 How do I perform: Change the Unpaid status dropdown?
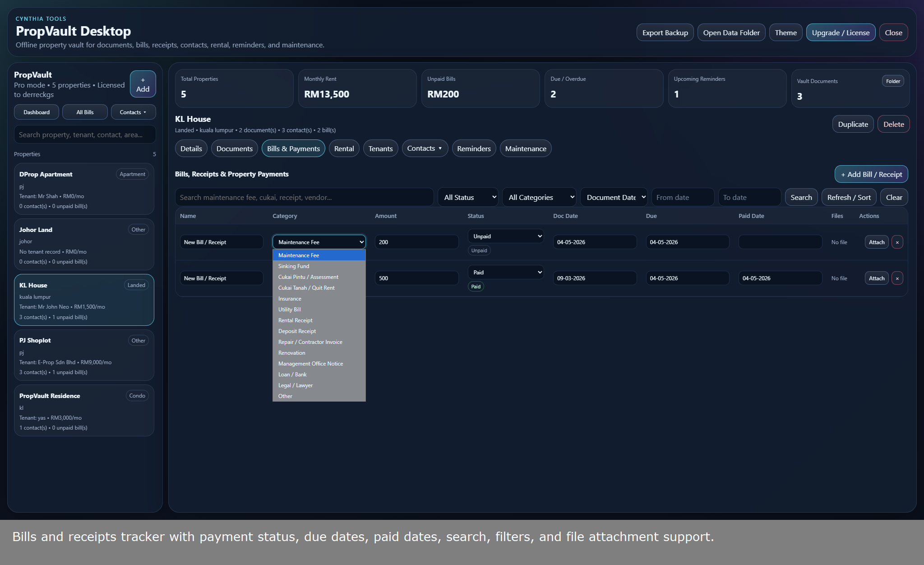click(506, 236)
